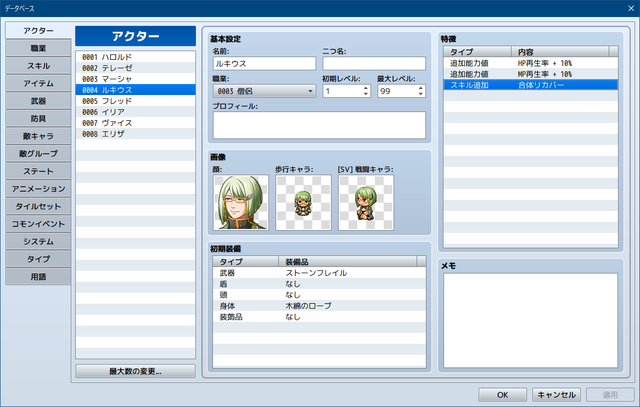This screenshot has width=640, height=407.
Task: Select the 装飾品 equipment row
Action: (x=319, y=317)
